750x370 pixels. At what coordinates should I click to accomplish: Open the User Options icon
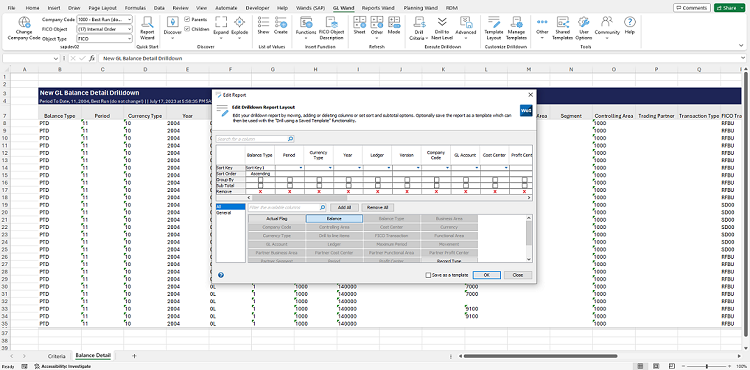[x=583, y=28]
